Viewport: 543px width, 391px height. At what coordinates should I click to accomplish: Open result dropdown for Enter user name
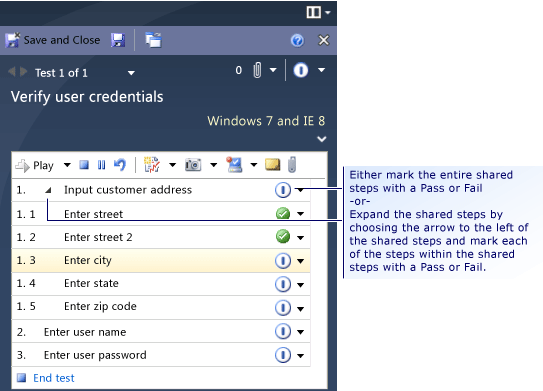[300, 332]
